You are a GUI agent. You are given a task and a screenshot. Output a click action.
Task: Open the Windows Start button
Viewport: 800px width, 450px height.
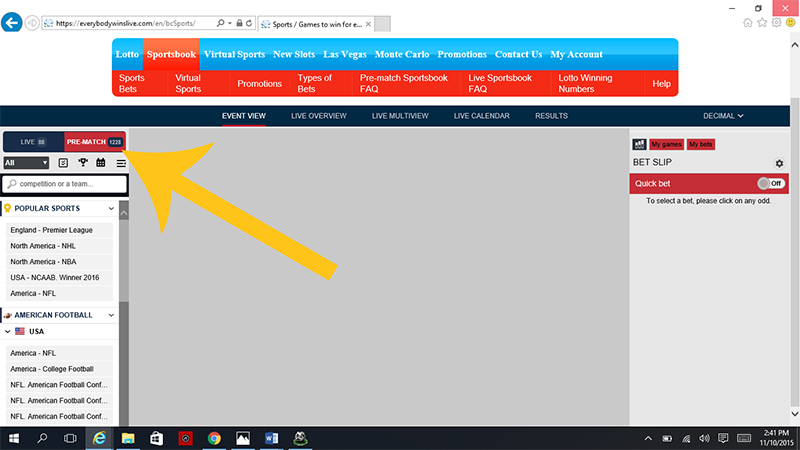point(14,438)
